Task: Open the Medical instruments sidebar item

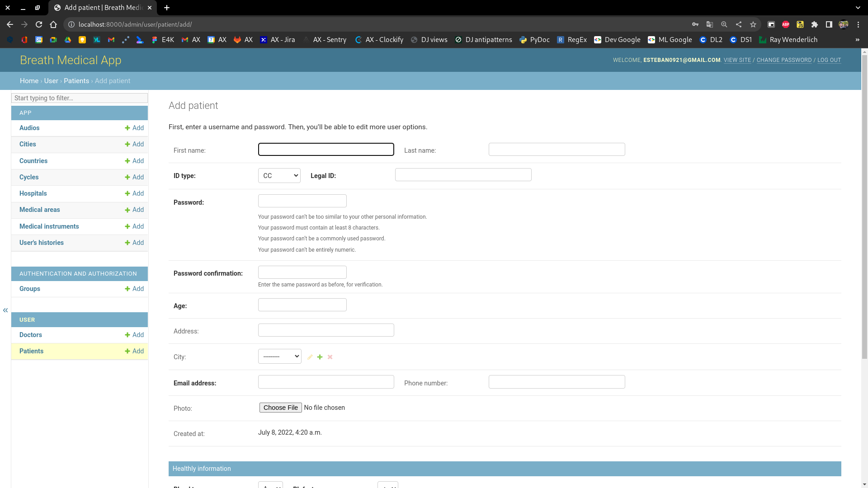Action: click(x=49, y=226)
